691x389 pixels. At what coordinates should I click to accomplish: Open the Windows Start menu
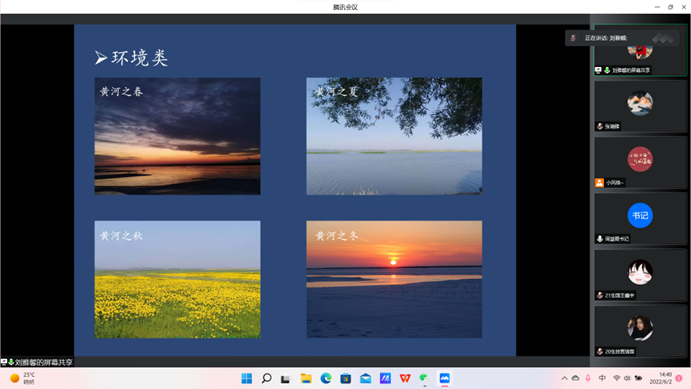click(x=247, y=378)
